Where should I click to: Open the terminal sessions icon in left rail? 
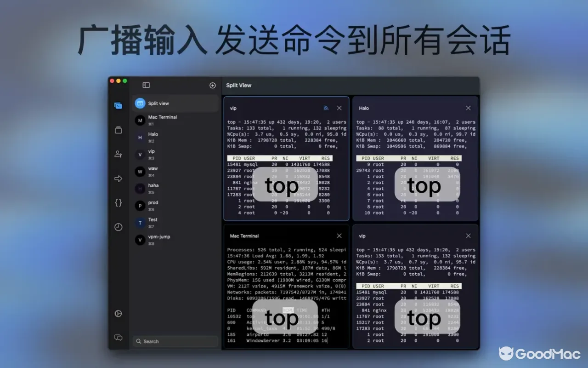click(x=118, y=106)
